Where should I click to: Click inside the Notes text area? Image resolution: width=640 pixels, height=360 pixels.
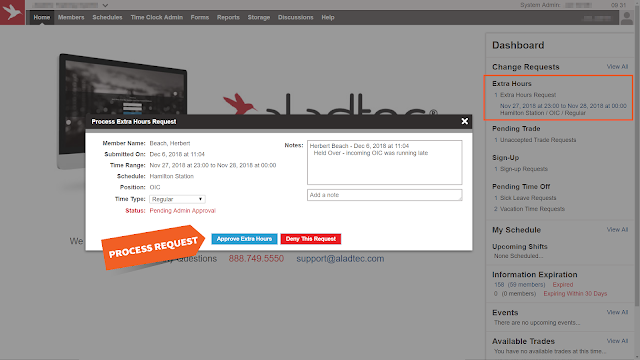384,162
